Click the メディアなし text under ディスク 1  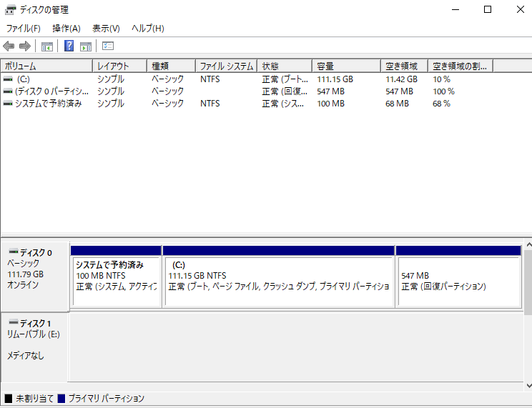click(26, 355)
